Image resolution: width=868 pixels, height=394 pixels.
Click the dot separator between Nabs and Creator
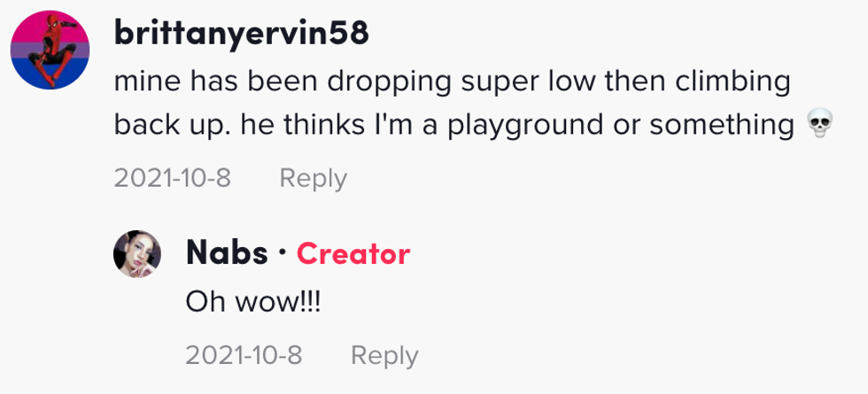(x=283, y=254)
